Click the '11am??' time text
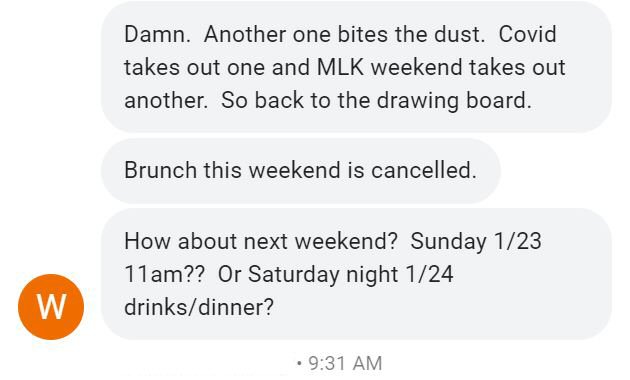The image size is (630, 380). pyautogui.click(x=164, y=275)
